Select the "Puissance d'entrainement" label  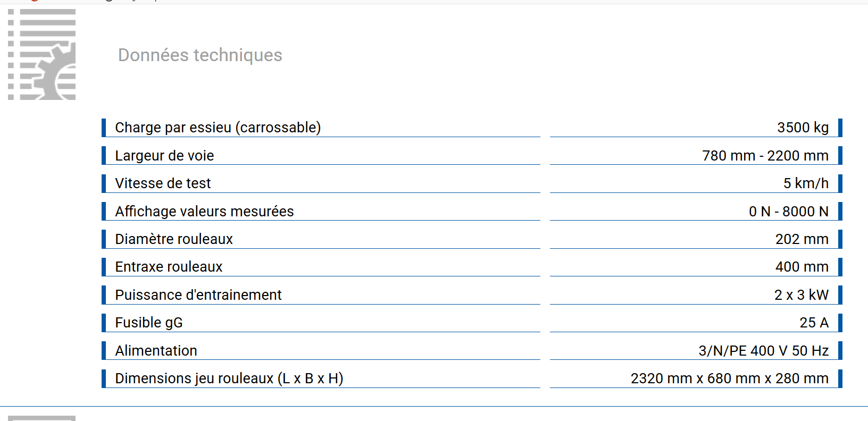point(198,295)
